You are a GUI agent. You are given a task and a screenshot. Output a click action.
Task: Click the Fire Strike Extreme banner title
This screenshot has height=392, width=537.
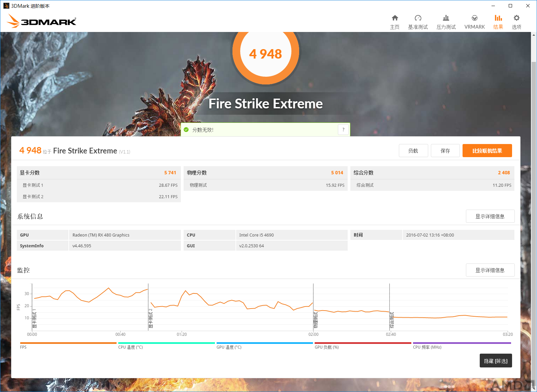265,104
